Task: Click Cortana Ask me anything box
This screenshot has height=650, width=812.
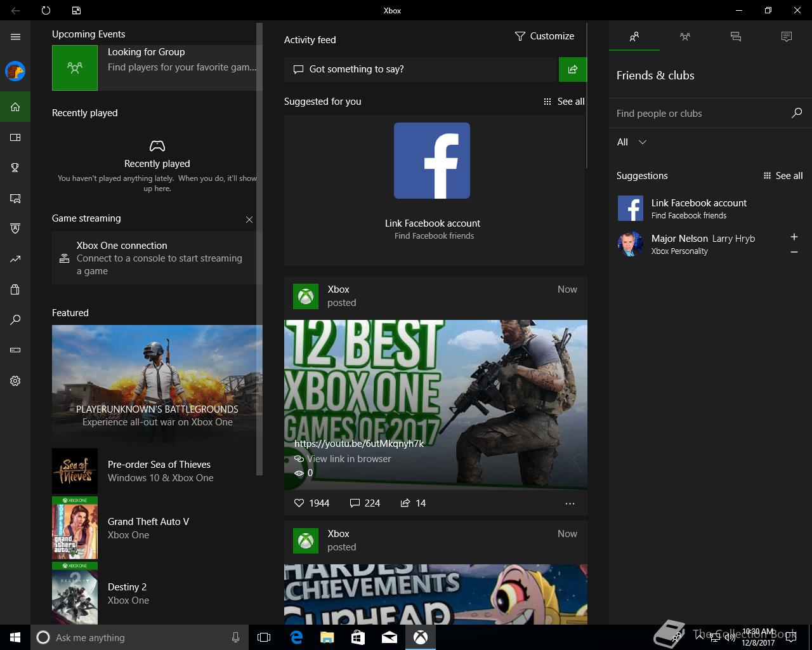Action: 140,637
